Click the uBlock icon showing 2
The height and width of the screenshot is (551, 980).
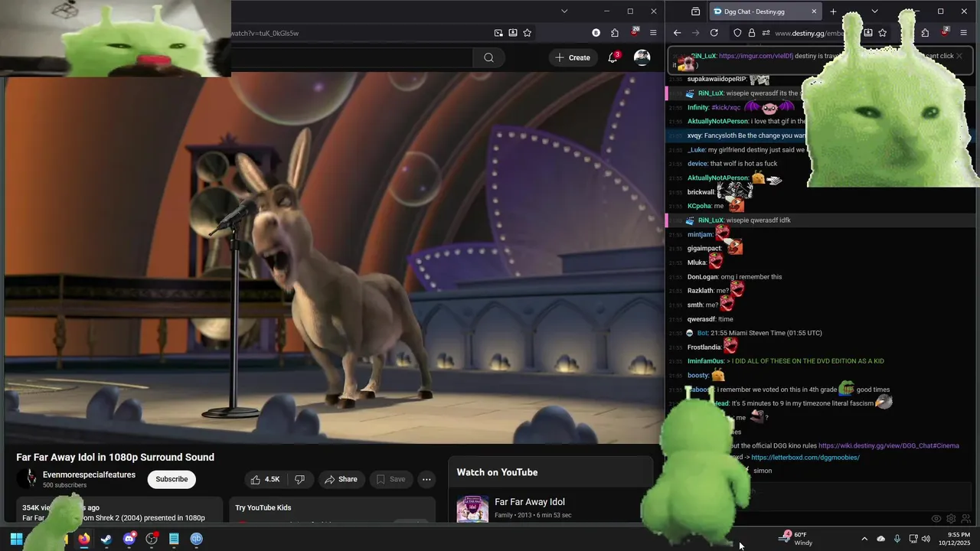(945, 33)
